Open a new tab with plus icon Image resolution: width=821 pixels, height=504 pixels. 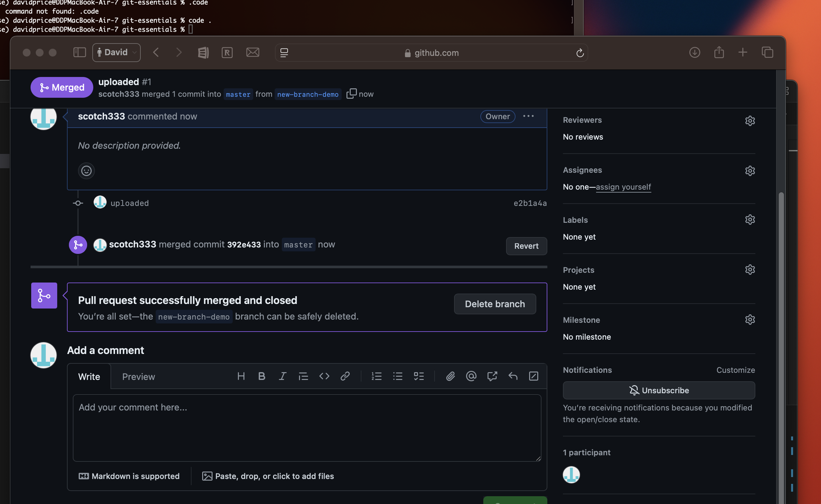[x=743, y=52]
